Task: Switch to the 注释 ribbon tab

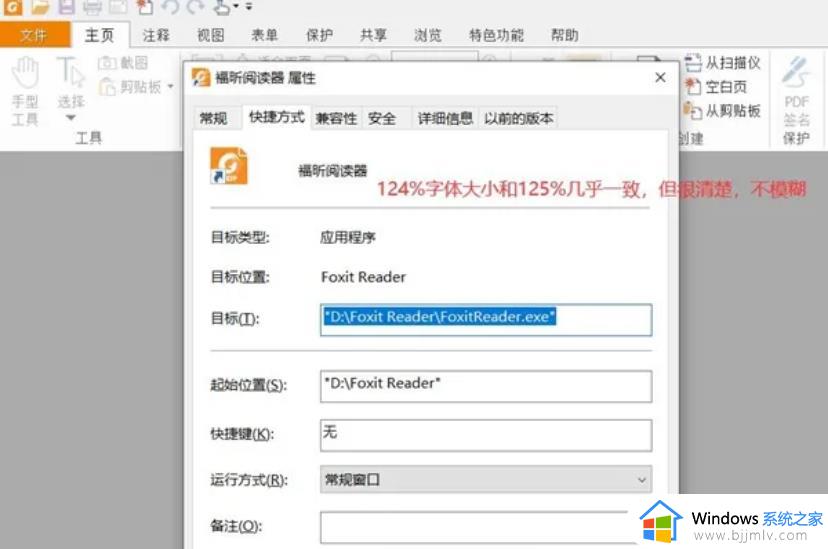Action: [156, 35]
